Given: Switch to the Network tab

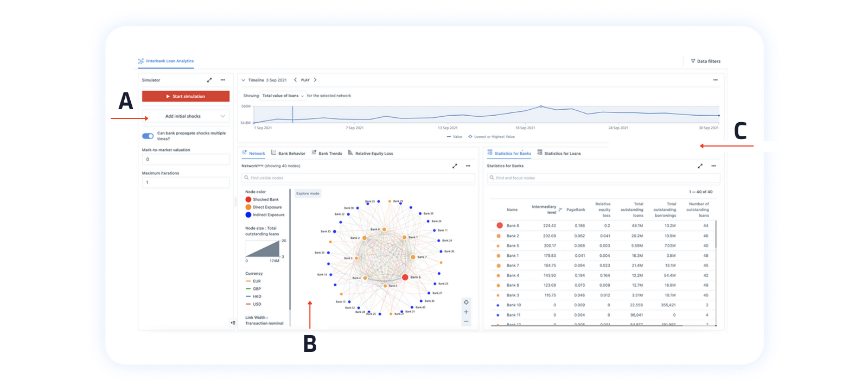Looking at the screenshot, I should [254, 153].
